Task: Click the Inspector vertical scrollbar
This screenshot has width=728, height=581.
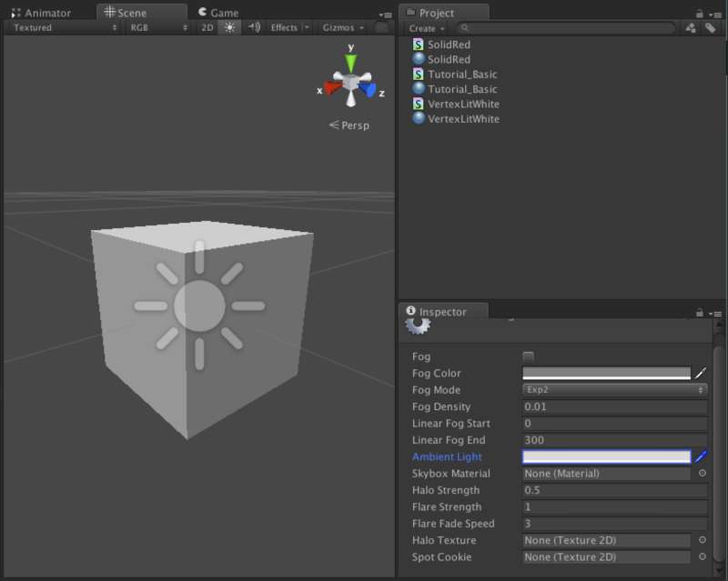Action: point(719,454)
